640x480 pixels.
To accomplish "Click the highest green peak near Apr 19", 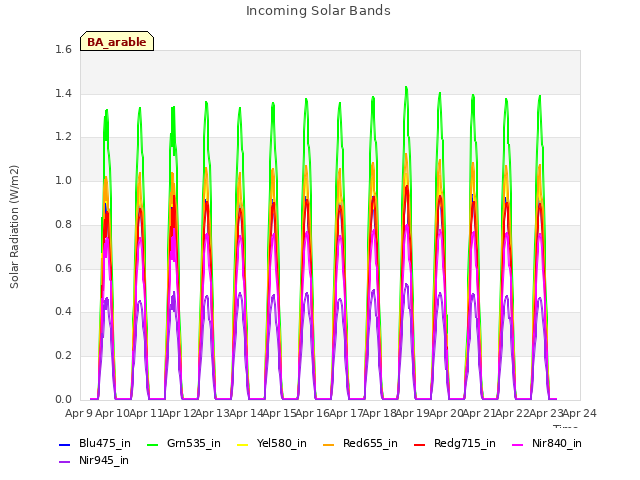I will click(x=406, y=88).
